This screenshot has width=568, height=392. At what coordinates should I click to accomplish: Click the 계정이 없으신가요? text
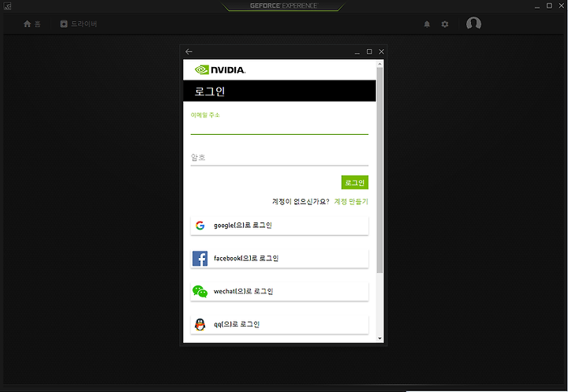(x=301, y=201)
